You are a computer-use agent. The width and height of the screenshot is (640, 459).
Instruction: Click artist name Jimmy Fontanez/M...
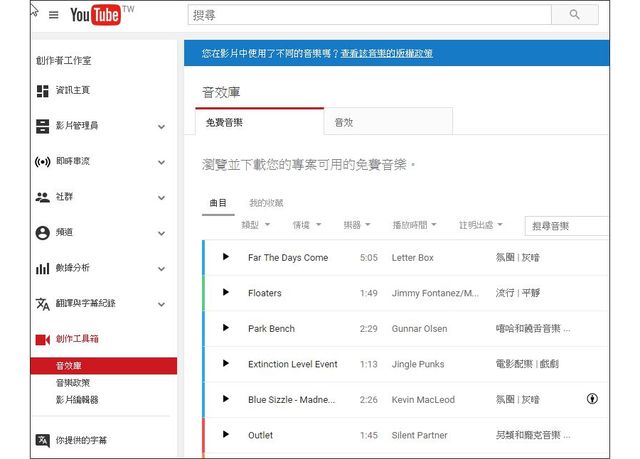[435, 293]
